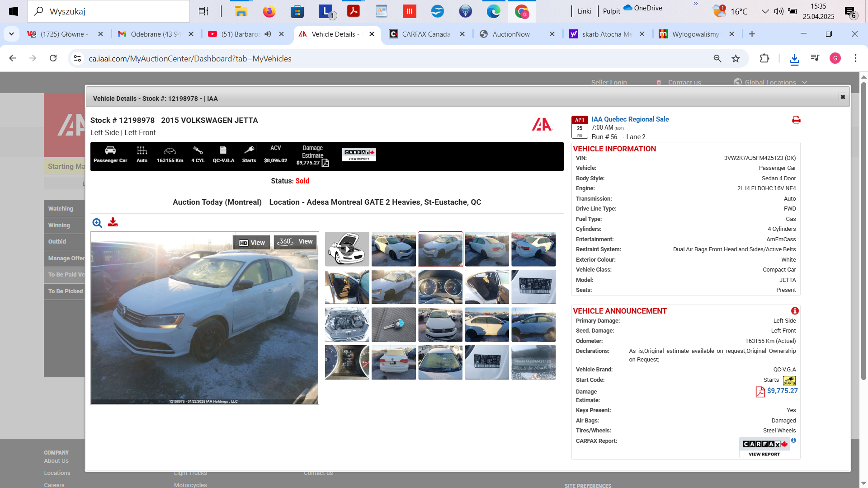Download vehicle images with red download icon
The height and width of the screenshot is (488, 868).
[113, 222]
